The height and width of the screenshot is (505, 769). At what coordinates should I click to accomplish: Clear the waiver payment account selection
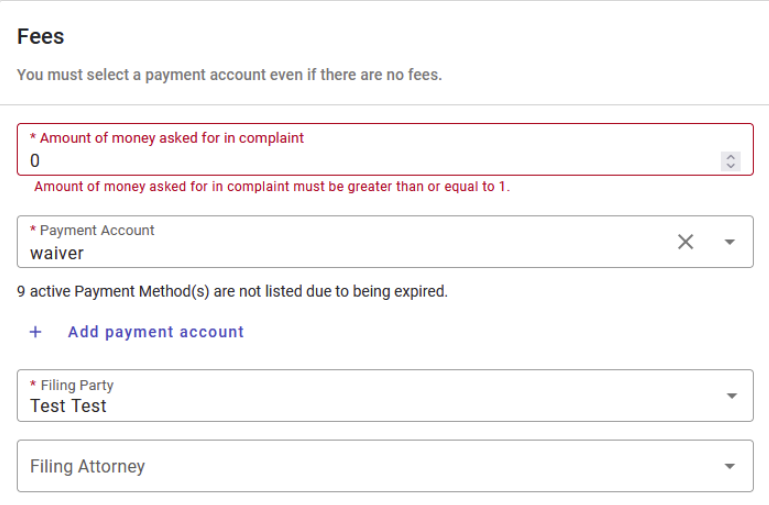click(x=685, y=242)
